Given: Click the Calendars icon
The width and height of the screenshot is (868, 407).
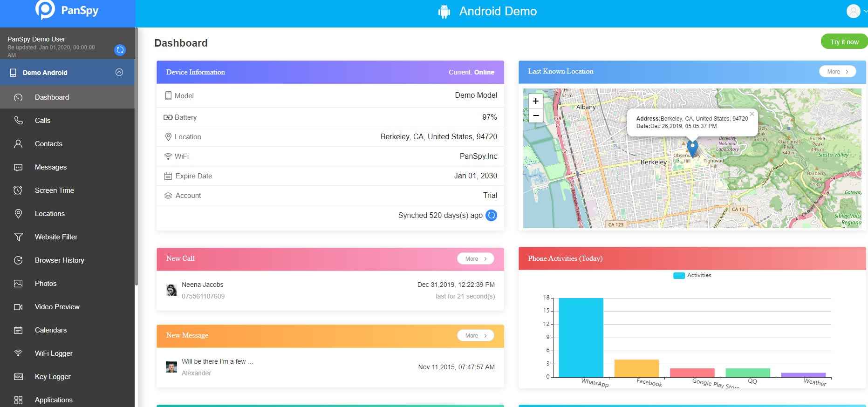Looking at the screenshot, I should [x=18, y=330].
